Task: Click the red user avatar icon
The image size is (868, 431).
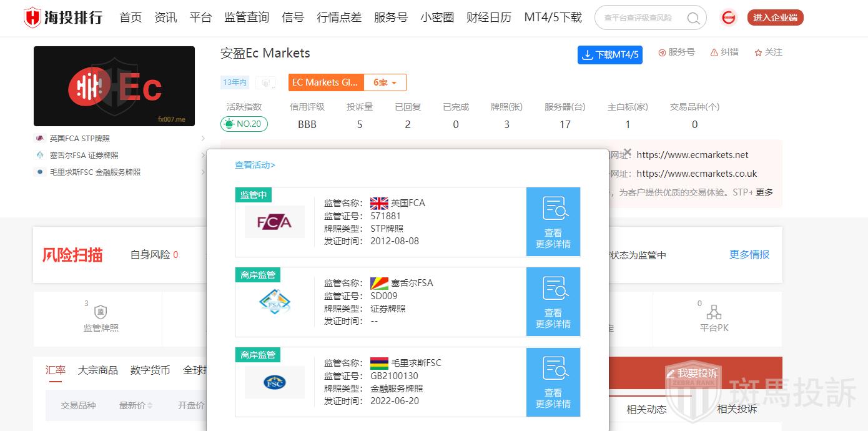Action: pos(728,17)
